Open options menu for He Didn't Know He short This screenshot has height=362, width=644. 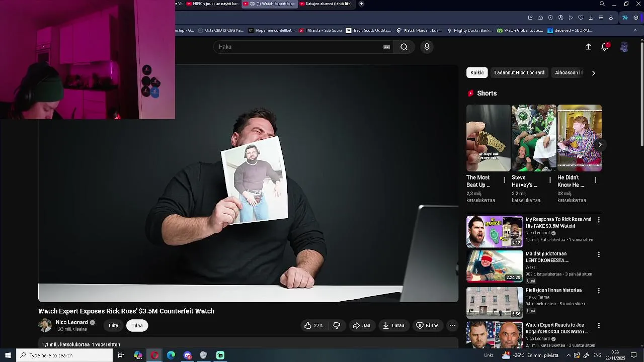pos(595,180)
